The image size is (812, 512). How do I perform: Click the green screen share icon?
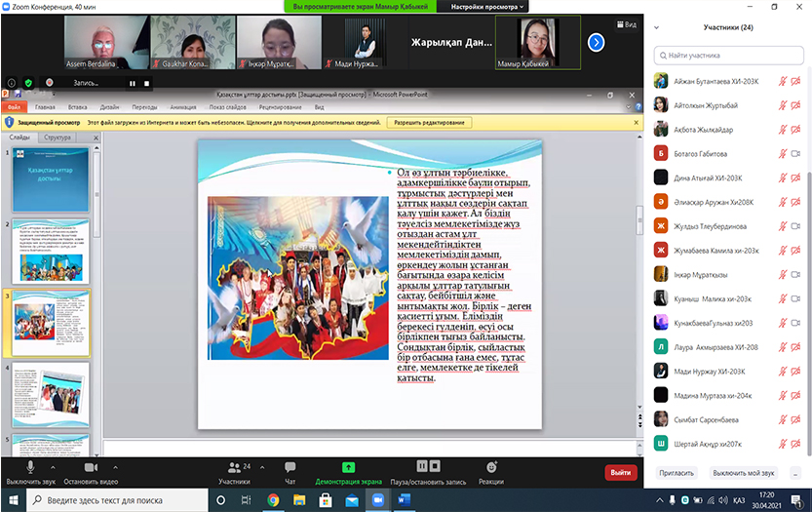click(348, 467)
